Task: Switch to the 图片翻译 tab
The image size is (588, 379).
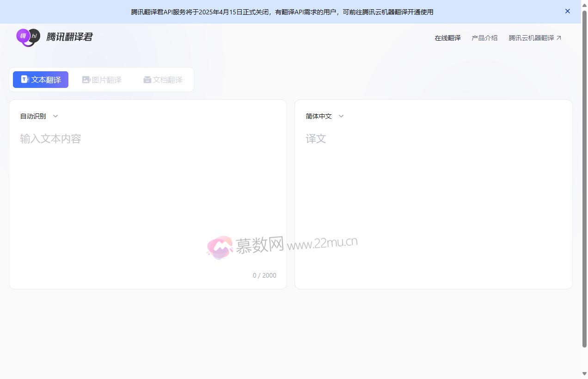Action: (102, 79)
